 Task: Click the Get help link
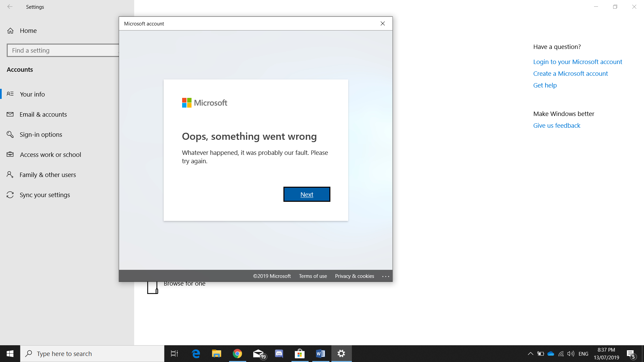pos(545,85)
